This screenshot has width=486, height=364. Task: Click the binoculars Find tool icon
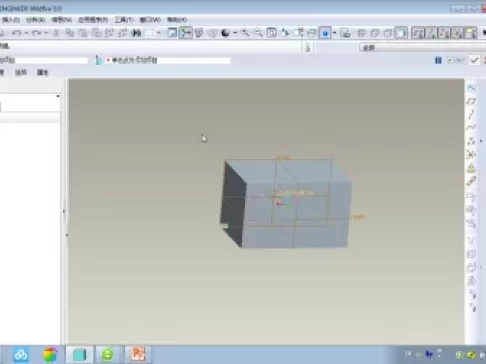coord(136,33)
